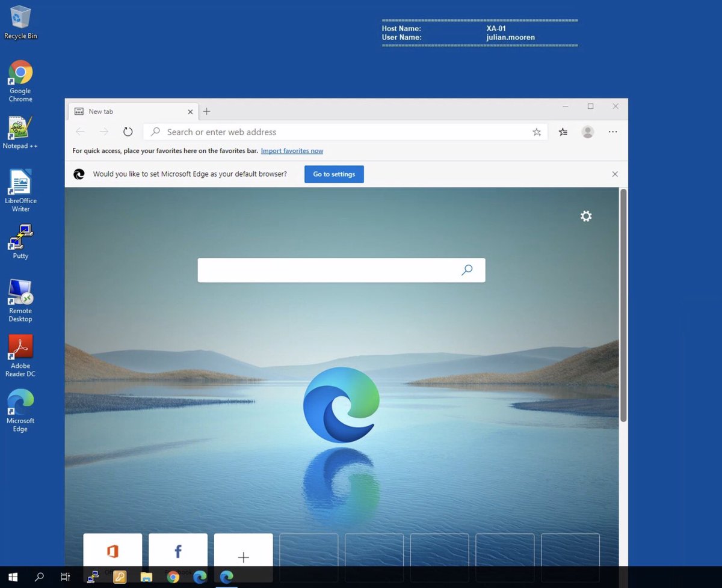Click the Go to settings button
Viewport: 722px width, 588px height.
click(334, 174)
